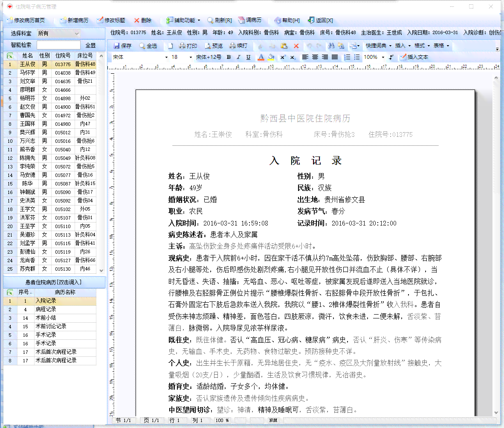
Task: Apply numbered list formatting
Action: 347,57
